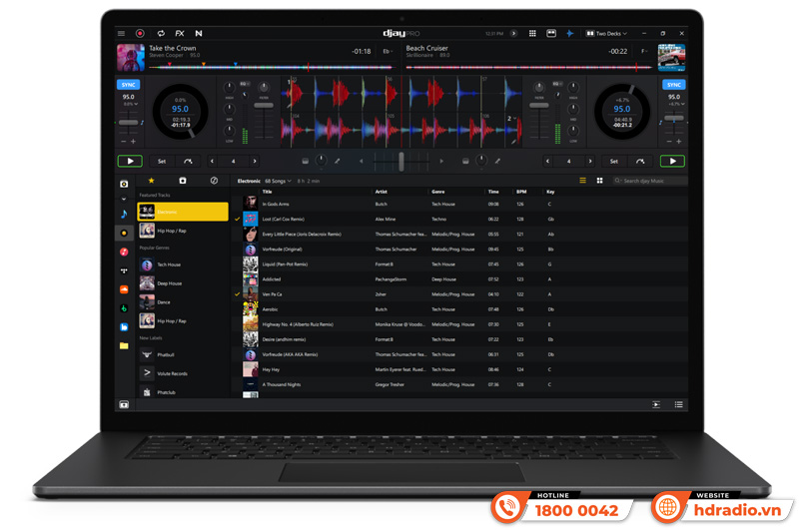Open the TIDAL source in sidebar
This screenshot has height=532, width=799.
coord(124,270)
